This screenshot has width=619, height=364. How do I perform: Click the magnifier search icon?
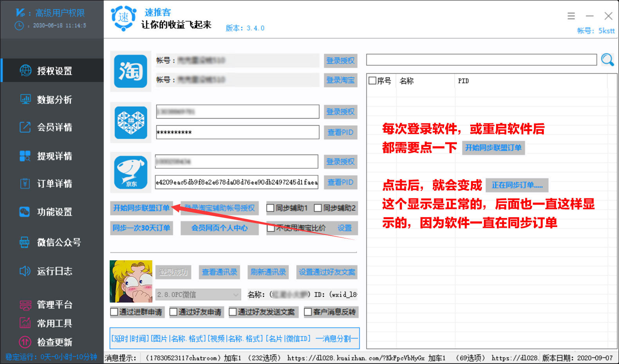608,60
